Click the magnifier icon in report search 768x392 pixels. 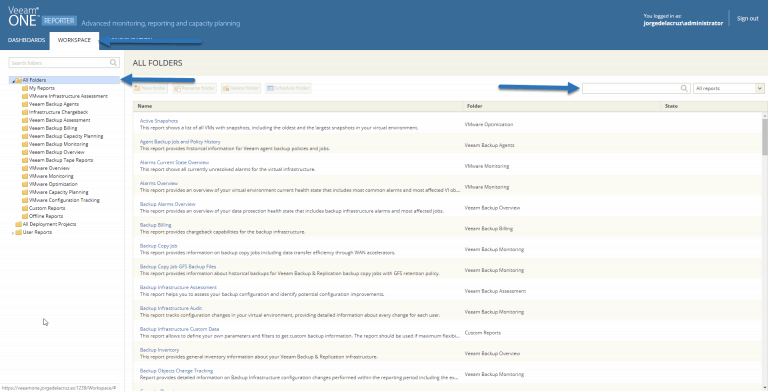click(x=684, y=88)
